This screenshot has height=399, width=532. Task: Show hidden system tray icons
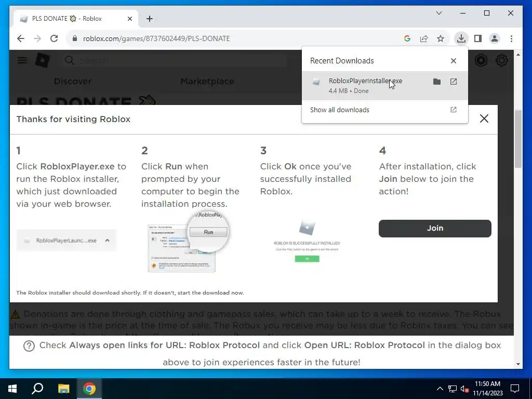(440, 389)
